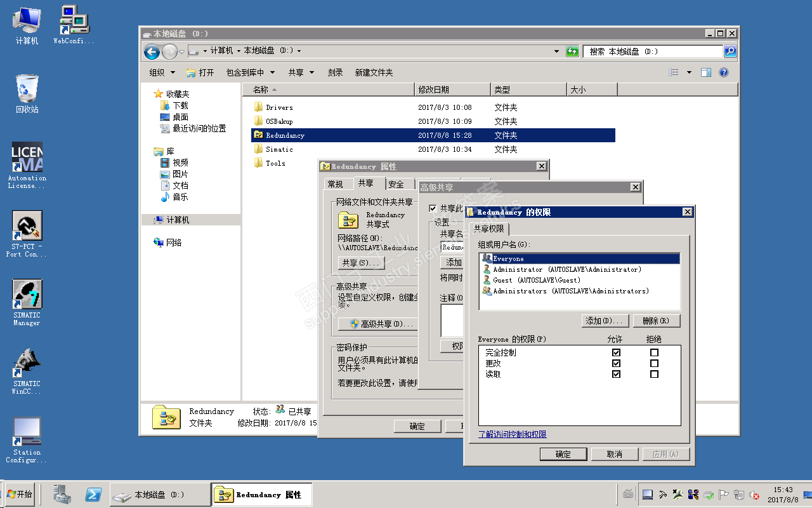Screen dimensions: 812x508
Task: Open the 回收站 recycle bin icon
Action: pos(27,94)
